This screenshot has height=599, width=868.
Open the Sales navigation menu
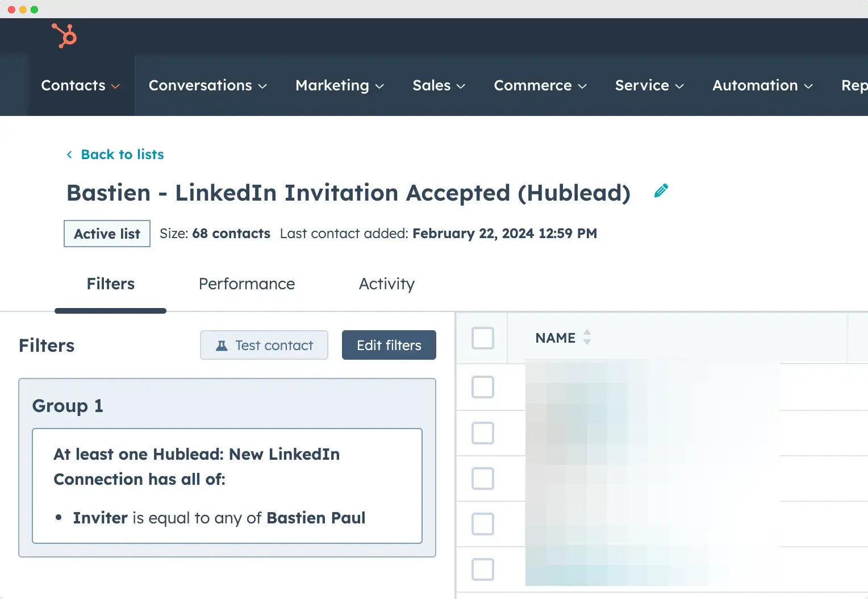click(439, 85)
